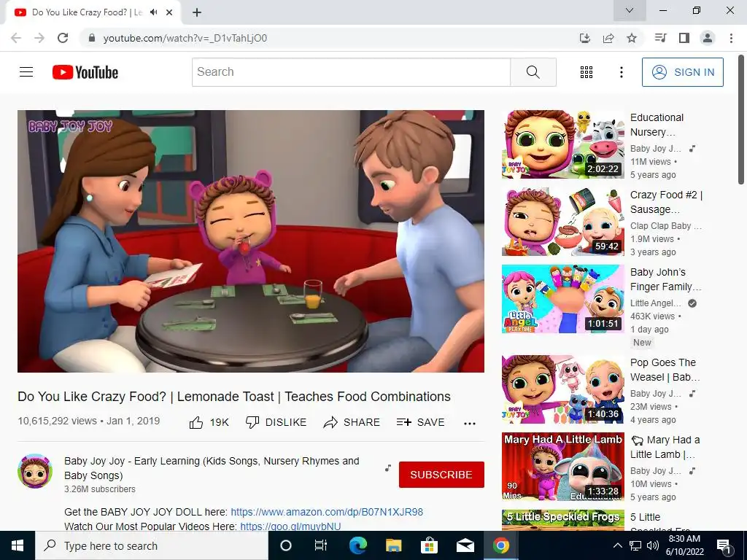
Task: Click the address bar URL
Action: 185,38
